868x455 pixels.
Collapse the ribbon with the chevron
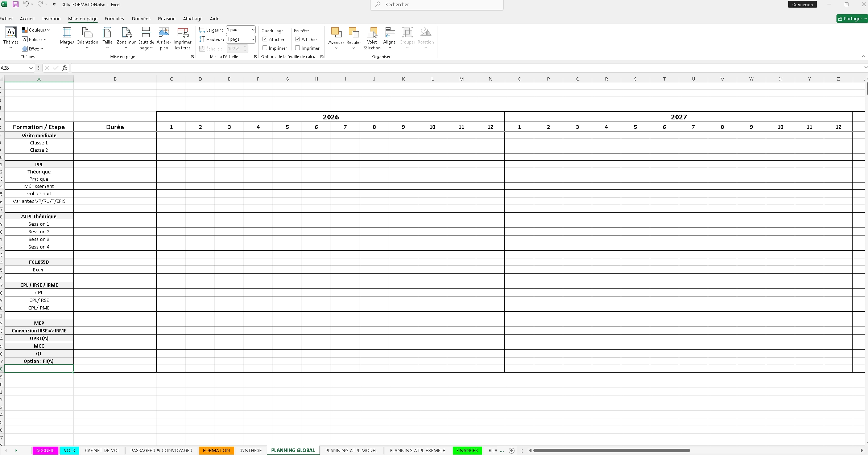[863, 56]
